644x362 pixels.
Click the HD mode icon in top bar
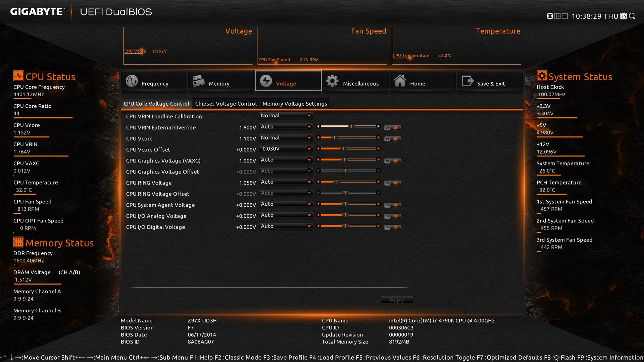[550, 16]
